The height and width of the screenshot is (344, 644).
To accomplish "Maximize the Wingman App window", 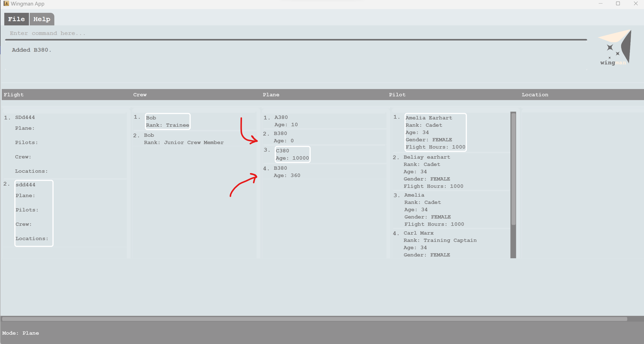I will [618, 4].
